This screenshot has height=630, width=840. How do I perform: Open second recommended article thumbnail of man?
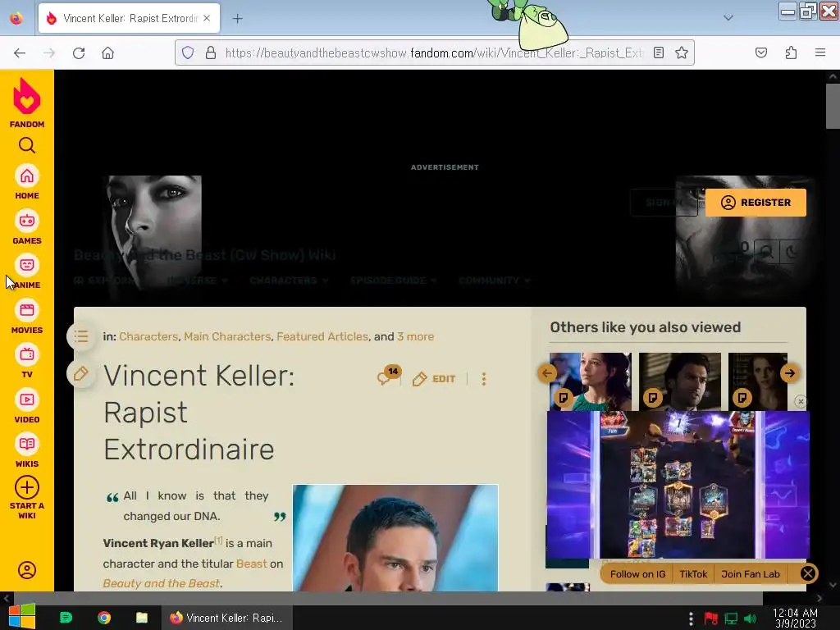point(680,381)
